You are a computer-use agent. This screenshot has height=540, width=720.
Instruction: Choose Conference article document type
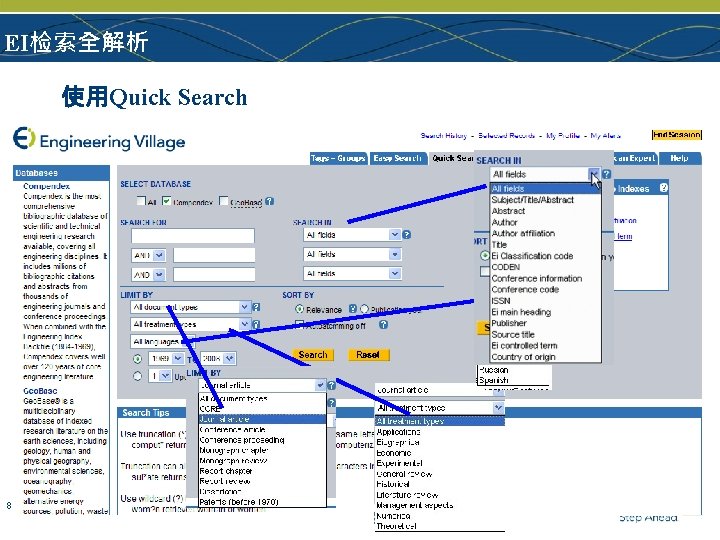[262, 430]
